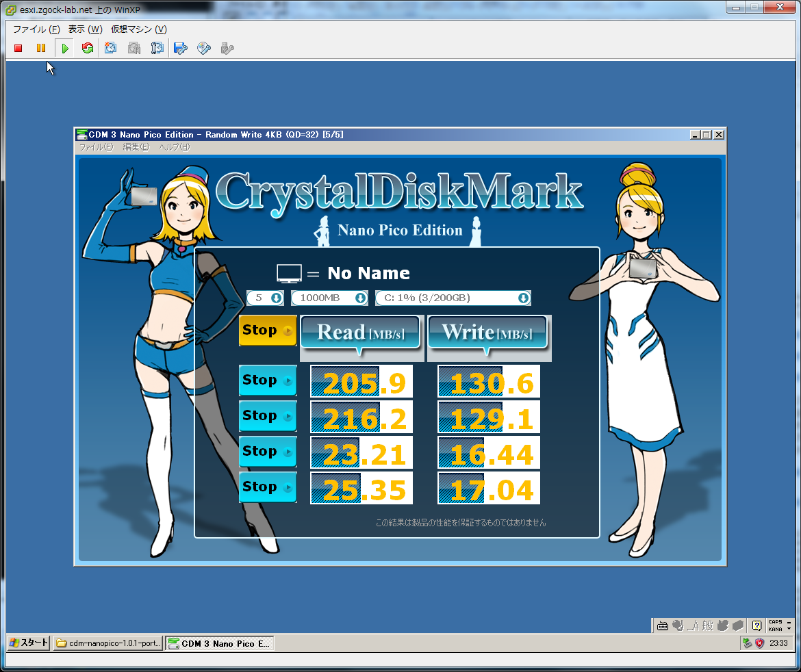The width and height of the screenshot is (801, 672).
Task: Minimize the CrystalDiskMark window
Action: [x=695, y=135]
